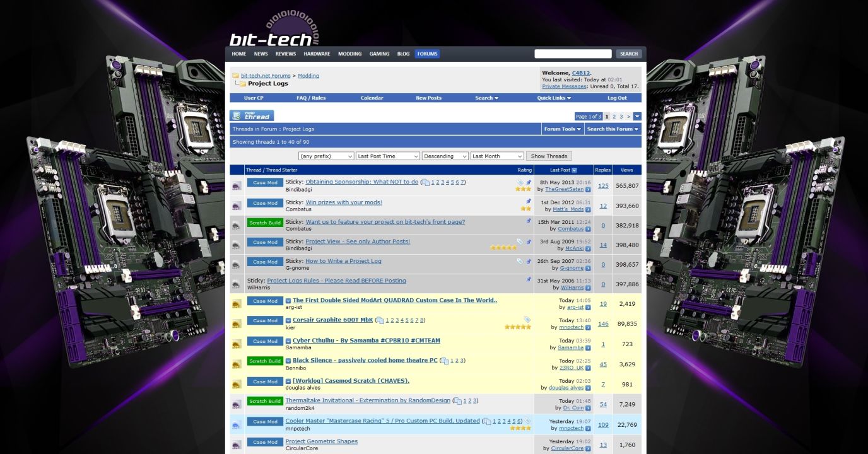This screenshot has width=868, height=454.
Task: Click multi-page icon in Thermaltake Invitational thread
Action: [x=458, y=401]
